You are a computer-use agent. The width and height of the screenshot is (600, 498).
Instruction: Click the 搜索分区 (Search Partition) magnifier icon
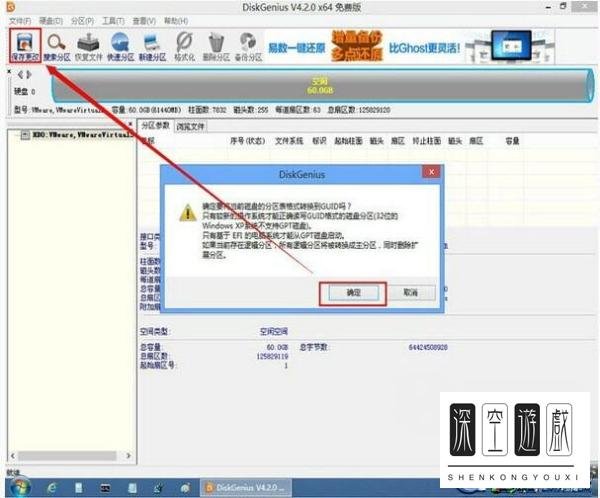point(56,45)
